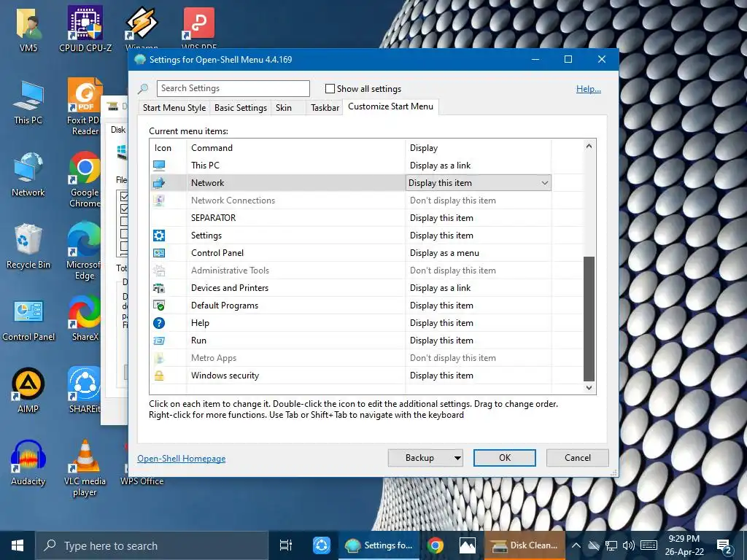This screenshot has width=747, height=560.
Task: Open Chrome from the taskbar
Action: pyautogui.click(x=435, y=545)
